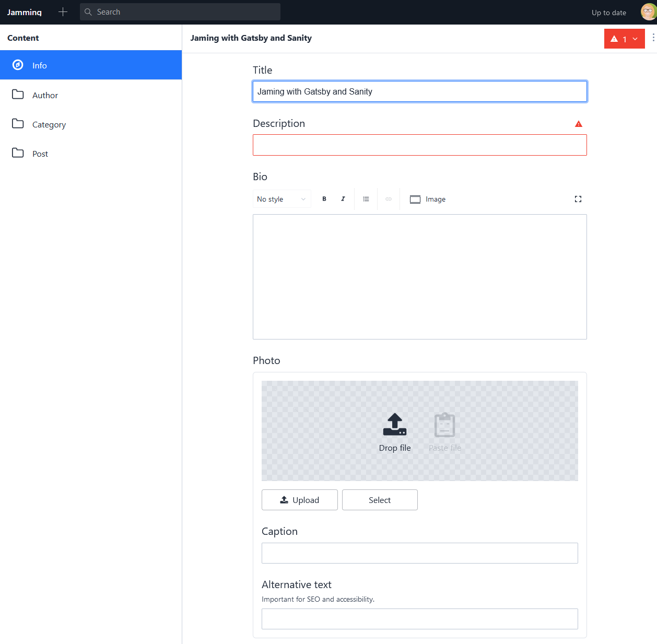The width and height of the screenshot is (657, 644).
Task: Click into the Bio text area
Action: 420,277
